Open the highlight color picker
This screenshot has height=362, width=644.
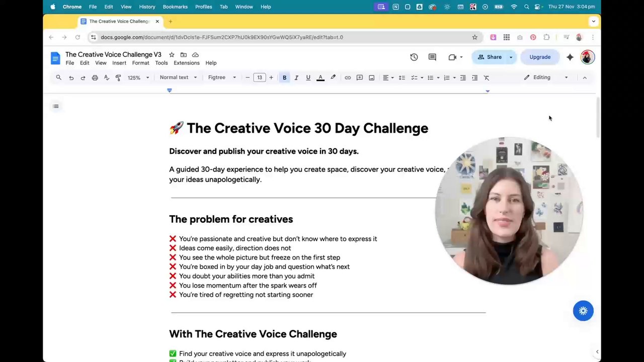[333, 77]
